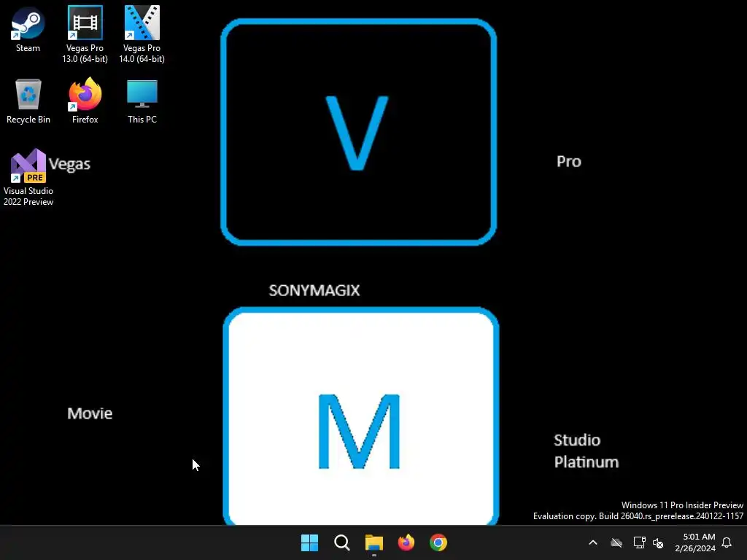
Task: Open Google Chrome from the taskbar
Action: 438,542
